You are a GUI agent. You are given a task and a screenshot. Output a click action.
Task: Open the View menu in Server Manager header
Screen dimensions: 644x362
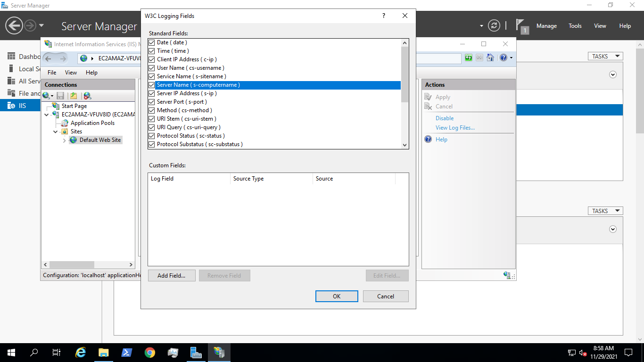pos(600,26)
